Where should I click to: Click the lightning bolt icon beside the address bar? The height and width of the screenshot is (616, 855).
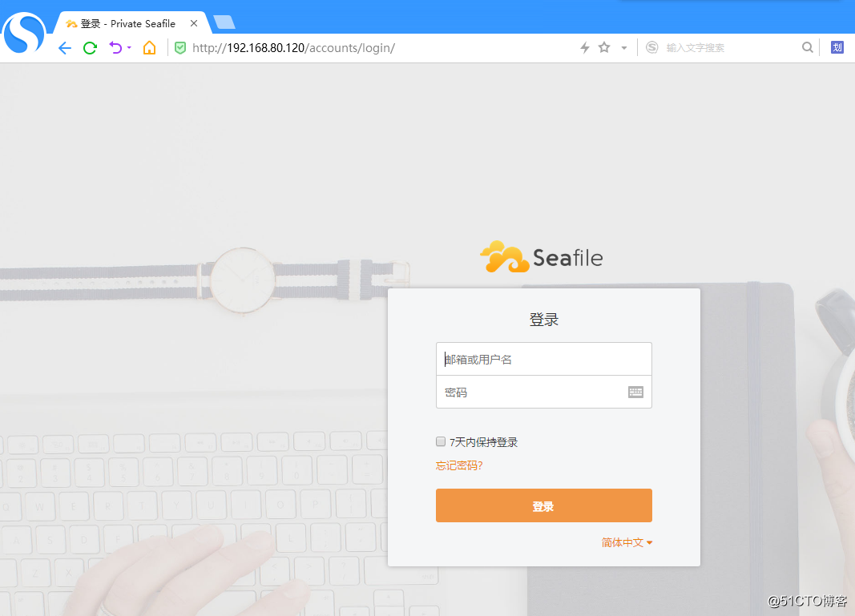pos(584,47)
